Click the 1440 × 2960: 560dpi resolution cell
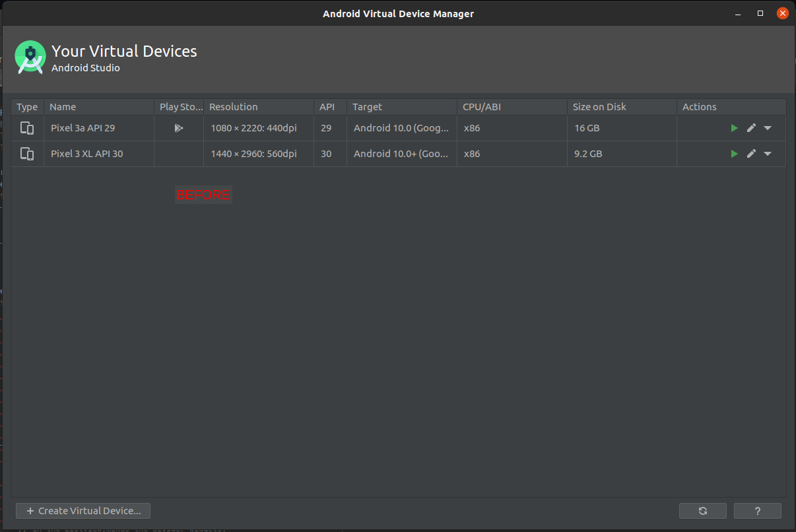796x532 pixels. 259,154
